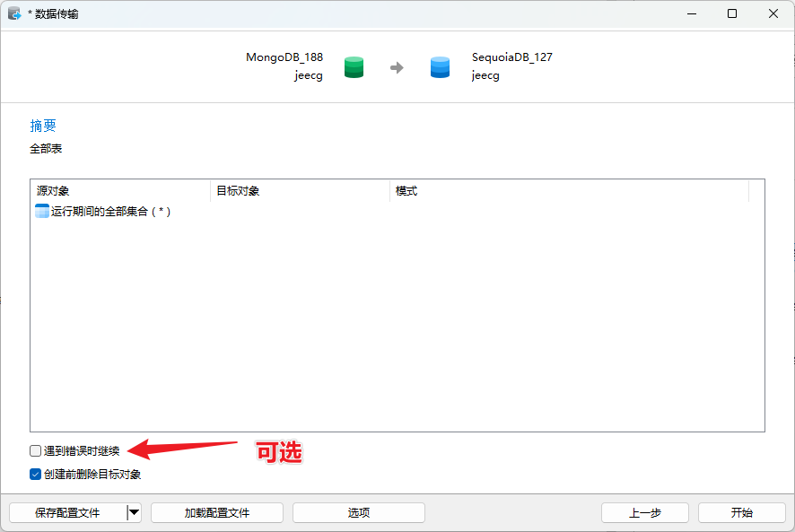Click the green MongoDB source database icon
Screen dimensions: 795x532
[354, 67]
